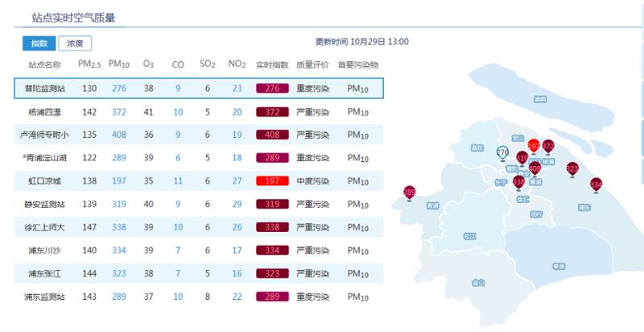Viewport: 644px width, 332px height.
Task: Switch to the 指数 tab
Action: 39,44
